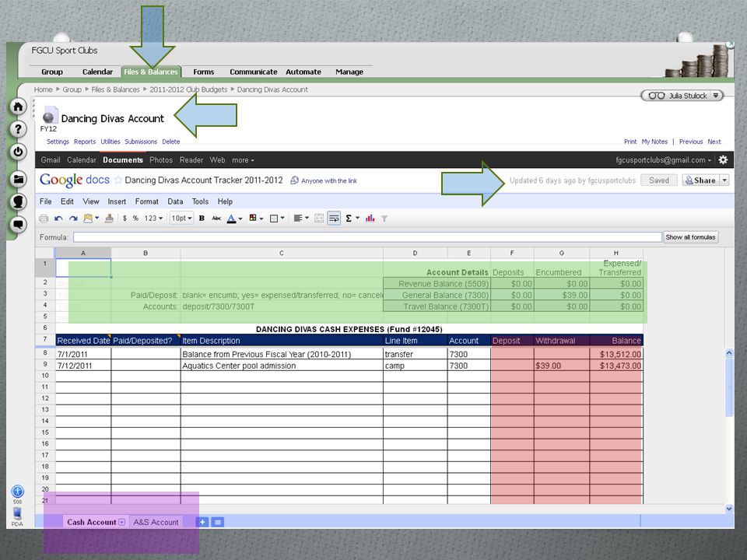This screenshot has width=747, height=560.
Task: Open the Reports link
Action: [85, 142]
